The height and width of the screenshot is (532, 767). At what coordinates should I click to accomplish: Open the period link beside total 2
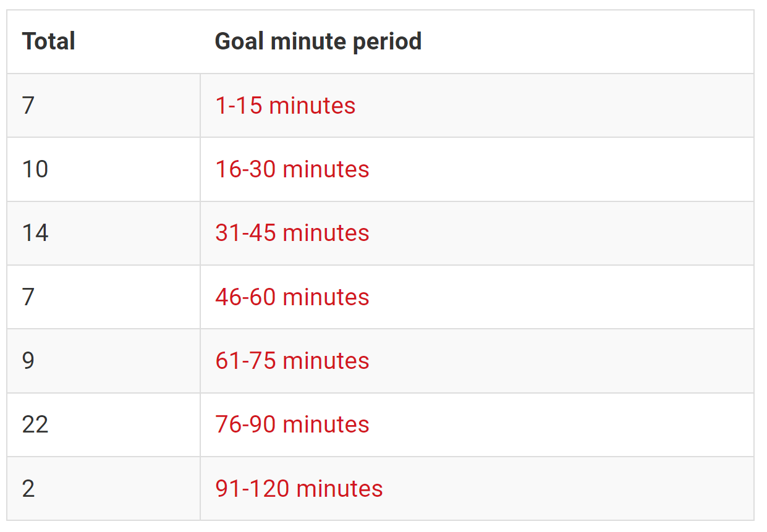pos(299,489)
